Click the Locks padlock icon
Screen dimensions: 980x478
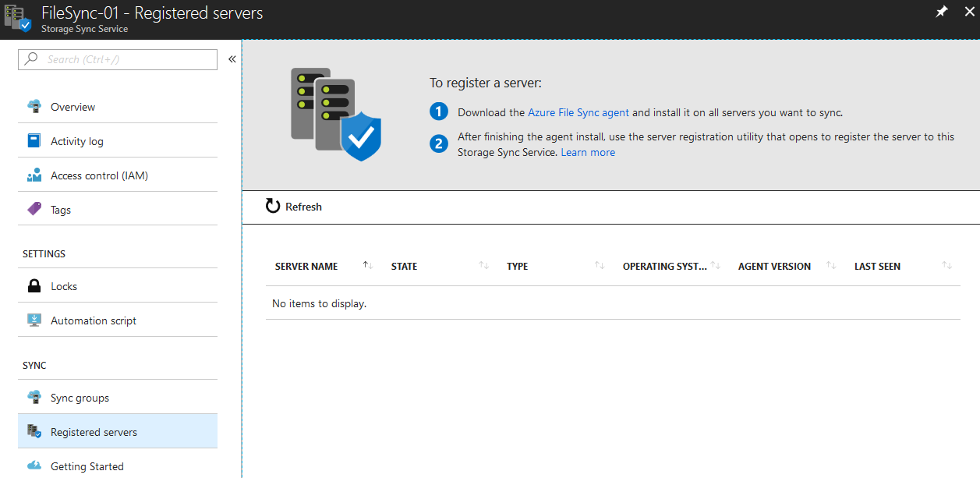coord(34,286)
